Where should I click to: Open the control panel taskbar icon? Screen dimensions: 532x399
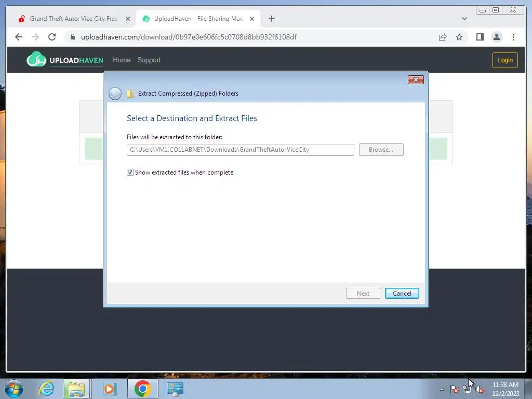[175, 389]
